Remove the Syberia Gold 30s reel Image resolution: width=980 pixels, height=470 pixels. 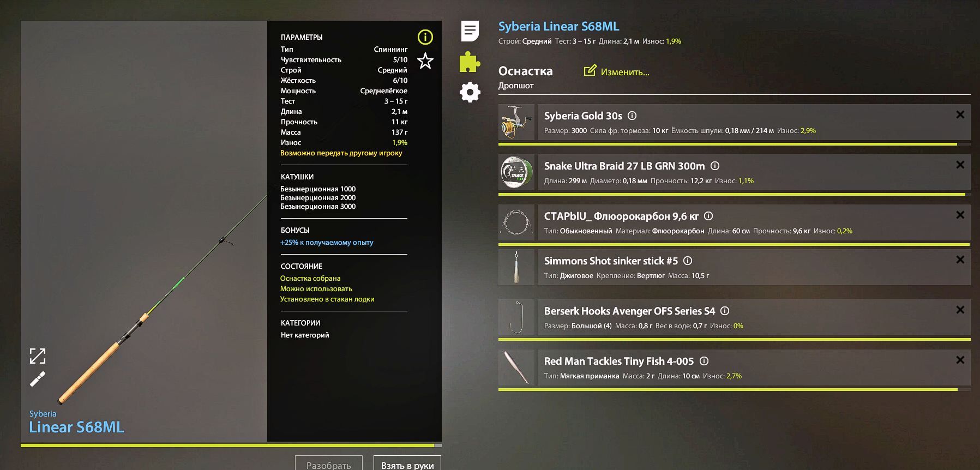click(x=960, y=115)
